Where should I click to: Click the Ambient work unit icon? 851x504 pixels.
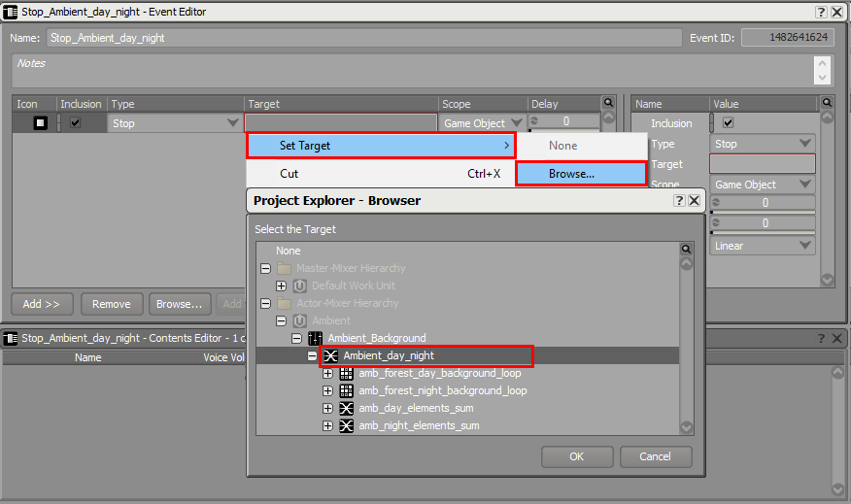299,320
